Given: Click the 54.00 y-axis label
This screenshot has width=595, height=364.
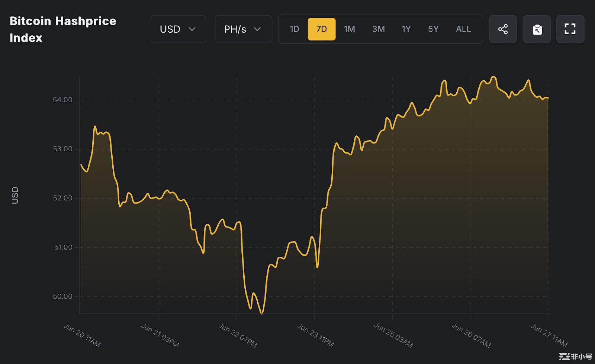Looking at the screenshot, I should [x=62, y=100].
